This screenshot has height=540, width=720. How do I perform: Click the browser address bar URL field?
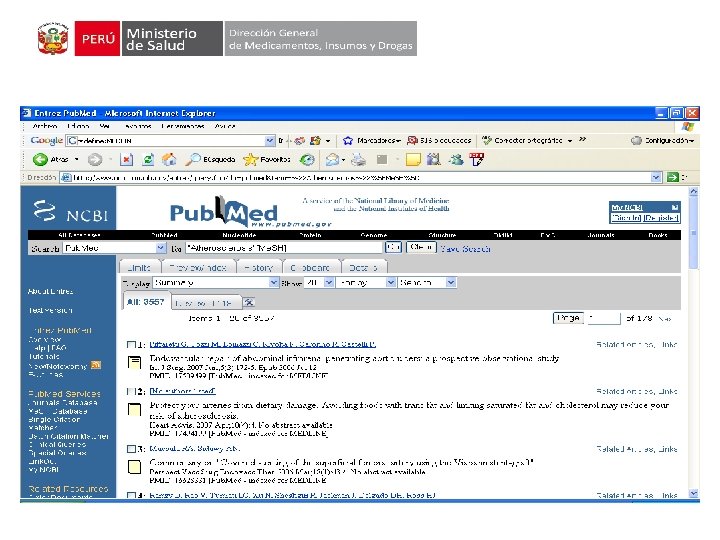click(356, 177)
